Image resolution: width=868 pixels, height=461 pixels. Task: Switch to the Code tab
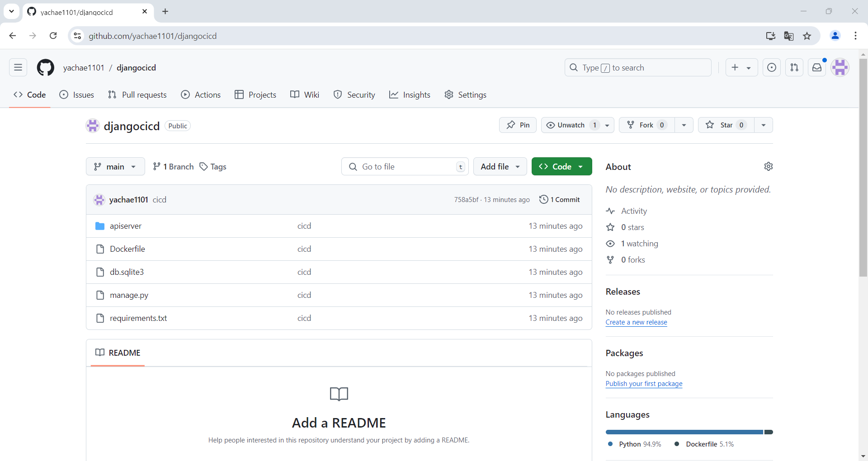click(30, 95)
